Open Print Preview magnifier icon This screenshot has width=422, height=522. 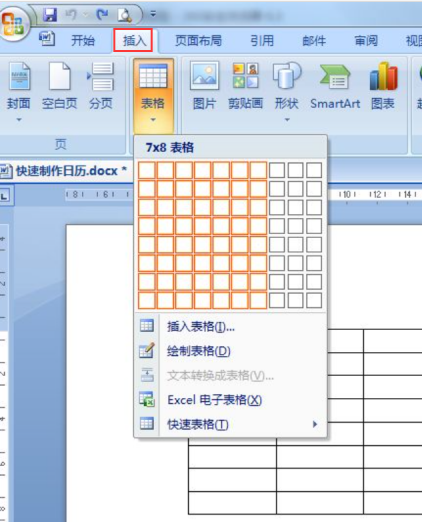(125, 15)
